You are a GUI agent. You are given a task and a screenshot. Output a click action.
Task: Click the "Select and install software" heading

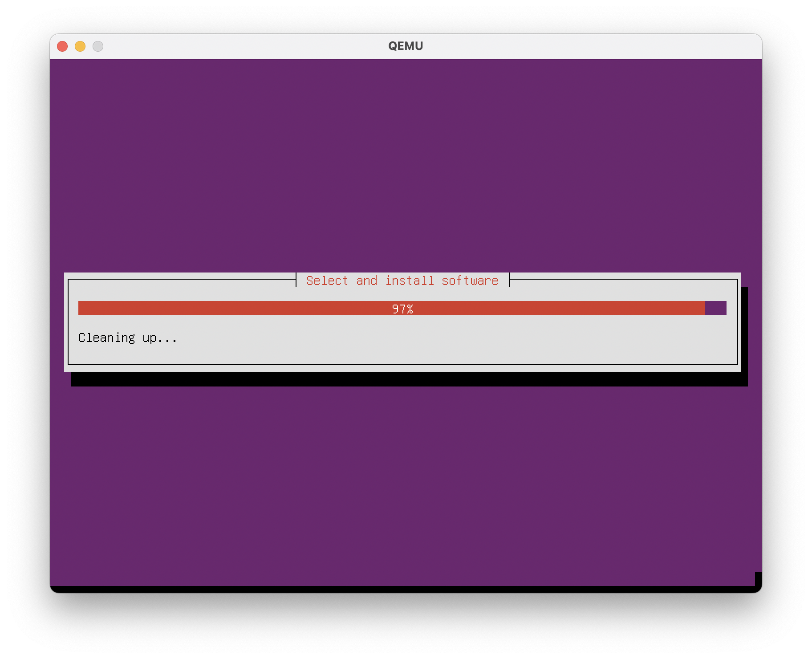pos(402,281)
